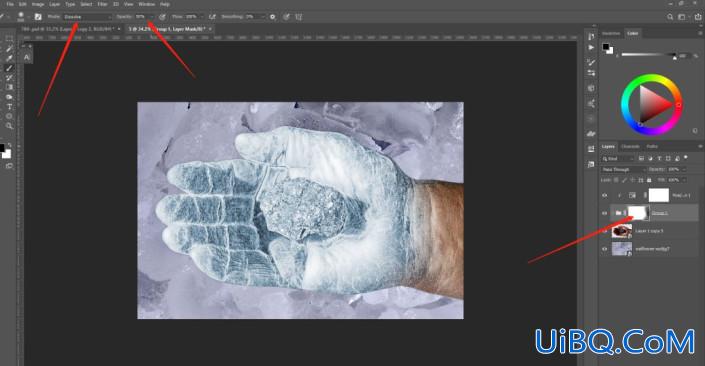705x366 pixels.
Task: Hide the bottom wallpaper layer using its eye icon
Action: pos(605,249)
